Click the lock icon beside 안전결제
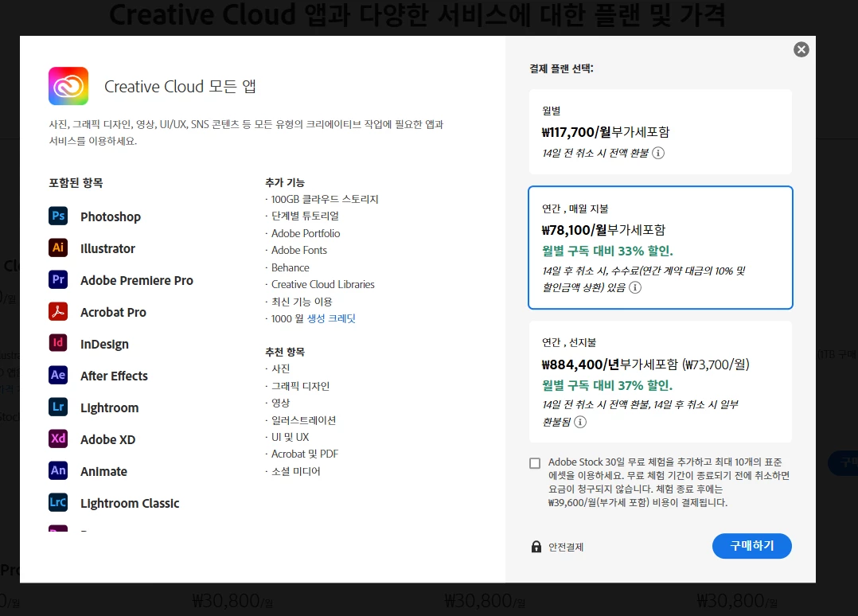Viewport: 858px width, 616px height. pos(536,547)
